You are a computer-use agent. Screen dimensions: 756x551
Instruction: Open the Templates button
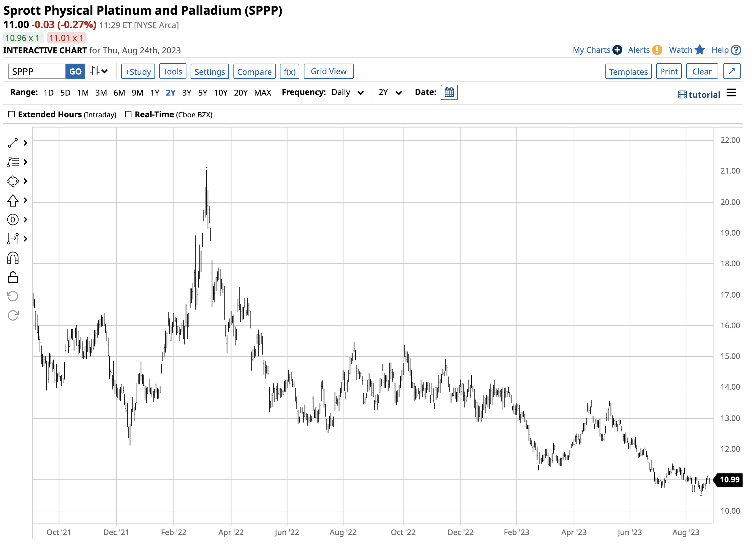coord(629,71)
